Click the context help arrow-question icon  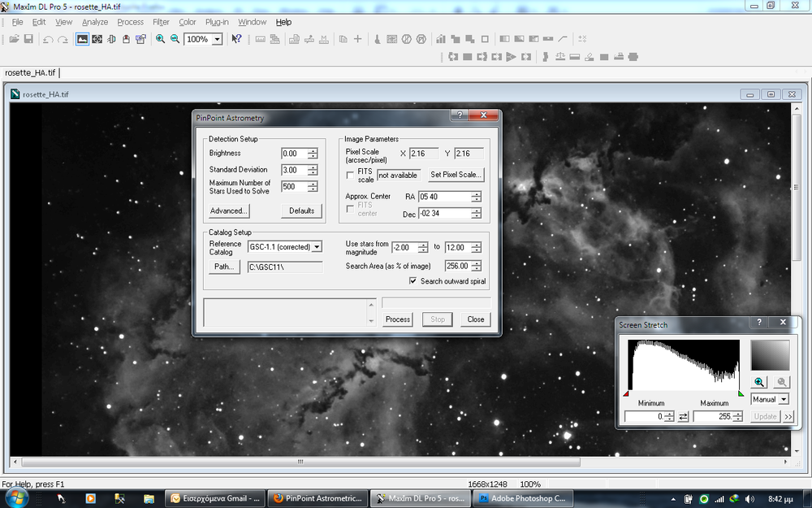[x=236, y=39]
